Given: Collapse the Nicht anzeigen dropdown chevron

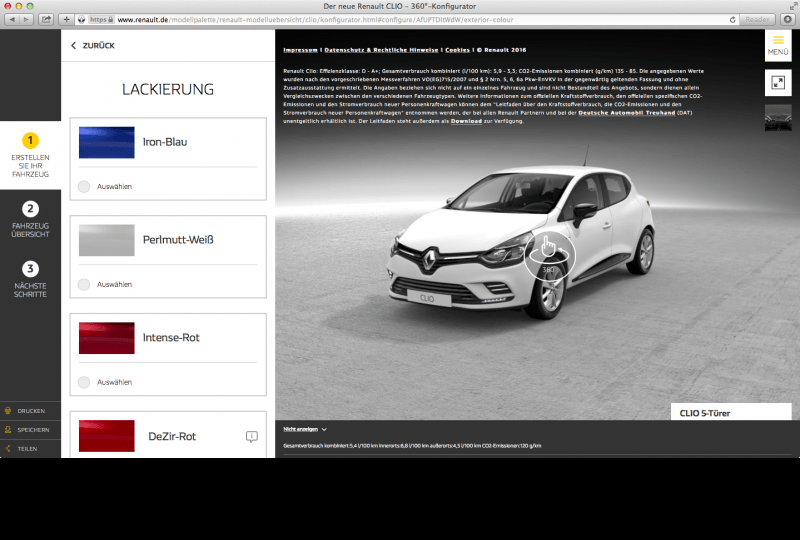Looking at the screenshot, I should click(x=324, y=429).
